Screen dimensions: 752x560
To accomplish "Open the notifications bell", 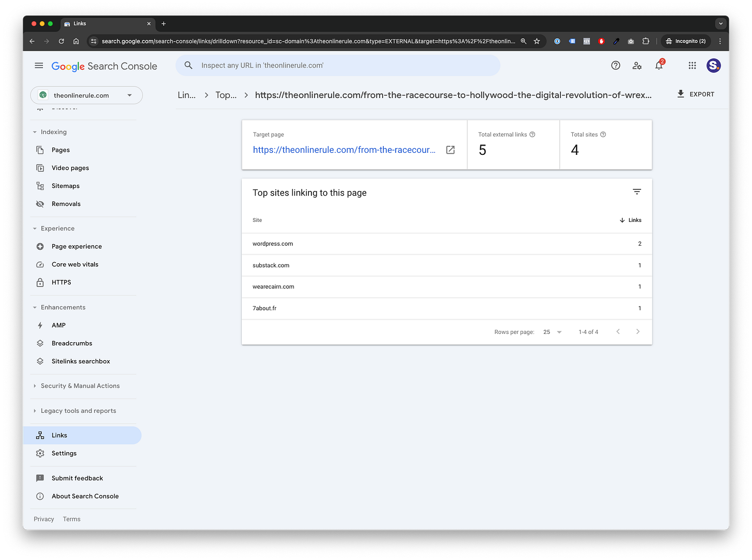I will coord(659,65).
